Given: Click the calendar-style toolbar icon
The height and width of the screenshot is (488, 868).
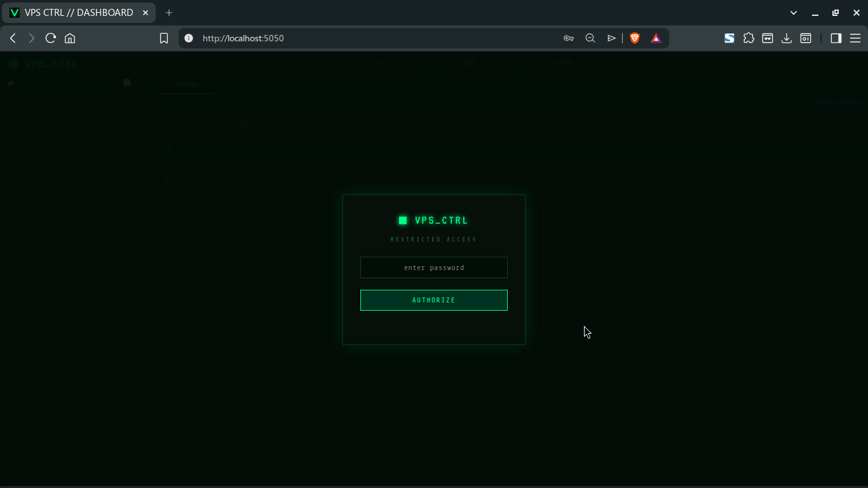Looking at the screenshot, I should tap(806, 38).
